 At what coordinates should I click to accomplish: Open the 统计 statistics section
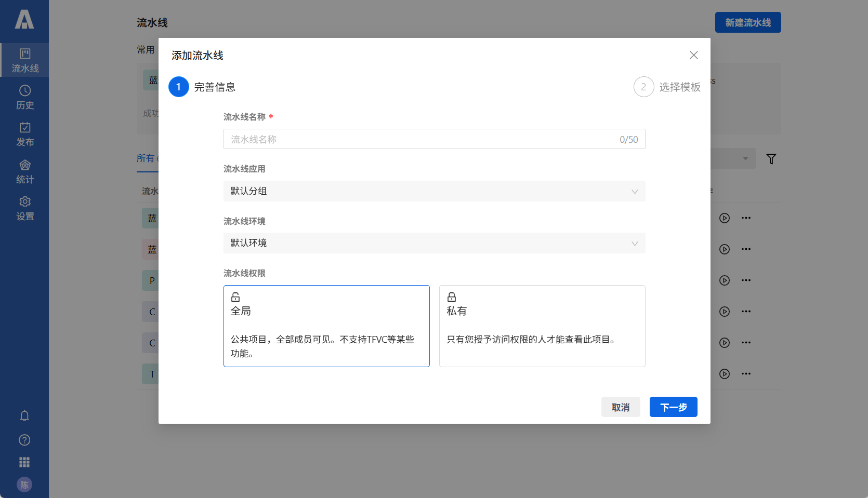24,172
